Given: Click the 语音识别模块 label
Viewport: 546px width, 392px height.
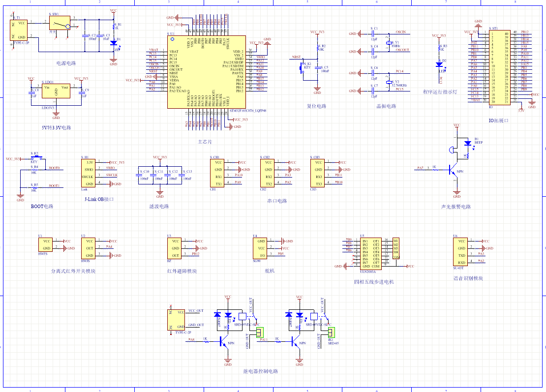Looking at the screenshot, I should tap(468, 278).
